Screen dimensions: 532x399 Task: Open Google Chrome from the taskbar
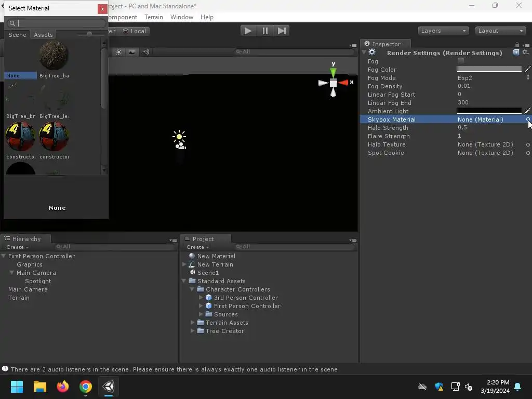86,387
